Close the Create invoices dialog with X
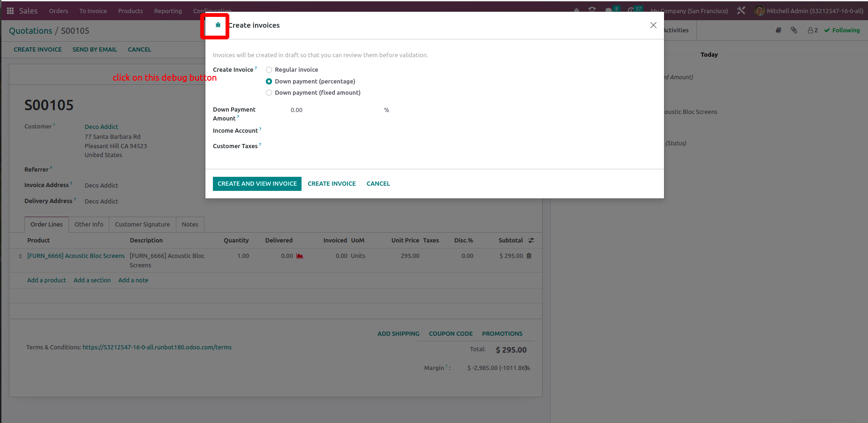 pyautogui.click(x=653, y=25)
